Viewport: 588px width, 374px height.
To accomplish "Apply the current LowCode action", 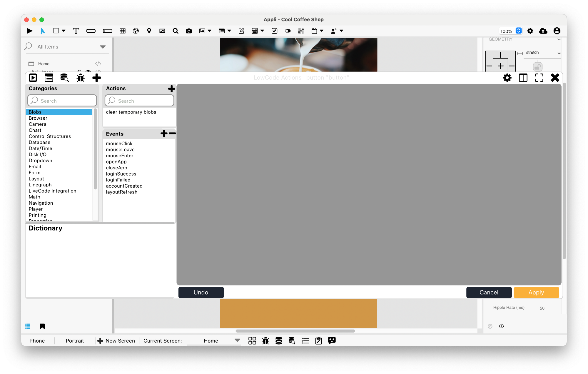I will click(x=536, y=292).
